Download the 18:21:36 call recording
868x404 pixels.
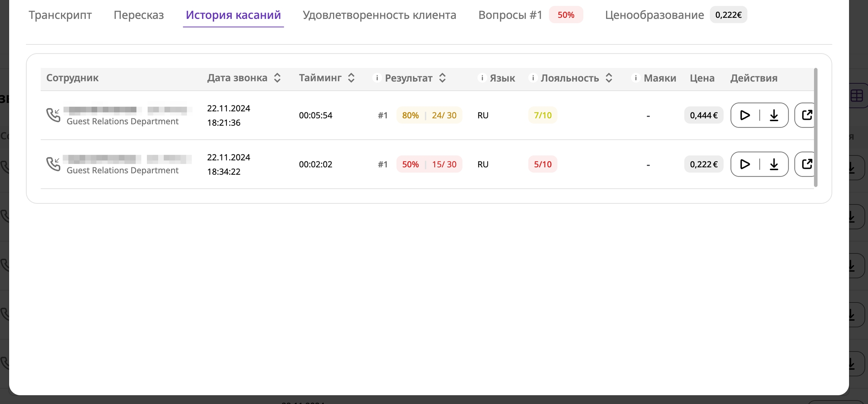point(774,115)
